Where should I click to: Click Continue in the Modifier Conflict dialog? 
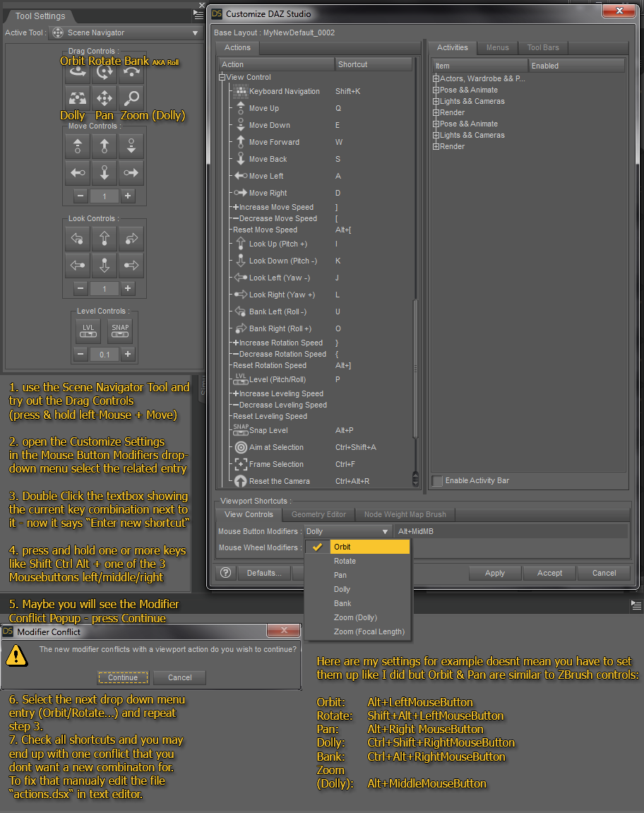[123, 677]
